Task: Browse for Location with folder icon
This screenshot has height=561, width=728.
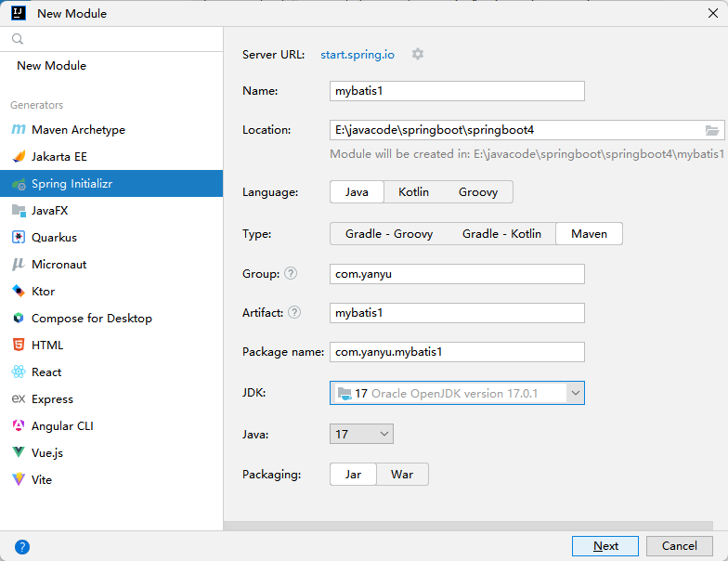Action: (712, 130)
